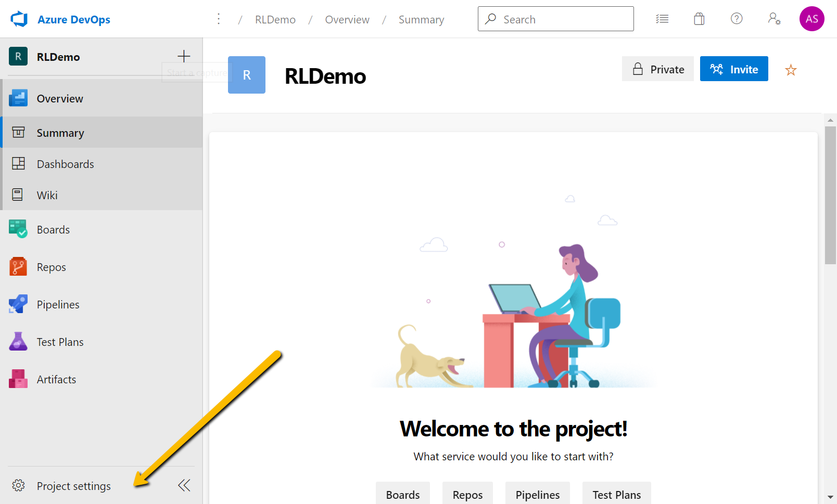Click the Boards hub icon
Image resolution: width=837 pixels, height=504 pixels.
pyautogui.click(x=18, y=229)
